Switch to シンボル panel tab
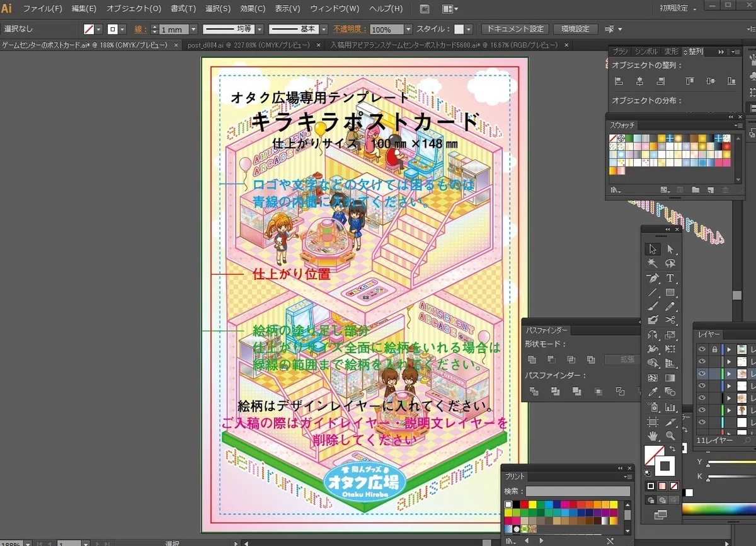The height and width of the screenshot is (546, 756). (646, 51)
